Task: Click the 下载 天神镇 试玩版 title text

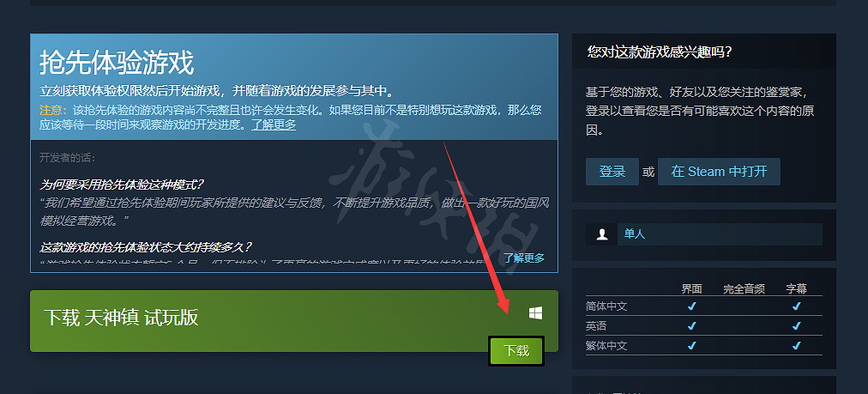Action: coord(121,318)
